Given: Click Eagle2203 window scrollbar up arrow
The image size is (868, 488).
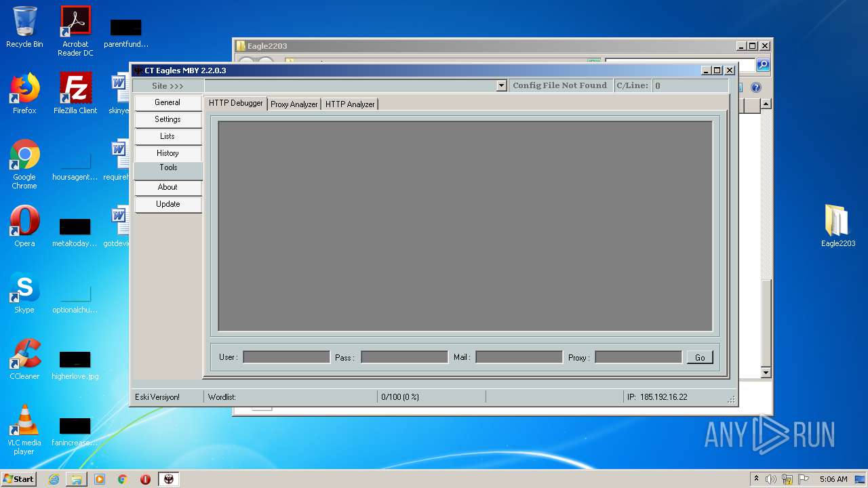Looking at the screenshot, I should click(766, 104).
